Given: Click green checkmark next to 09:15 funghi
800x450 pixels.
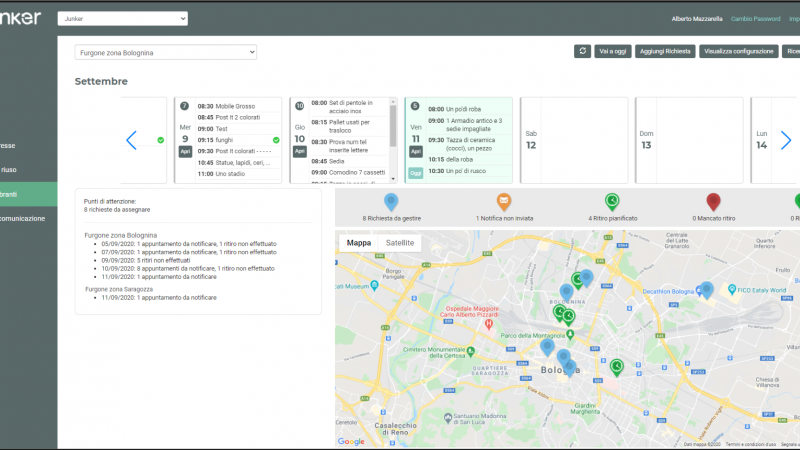Looking at the screenshot, I should [x=276, y=140].
